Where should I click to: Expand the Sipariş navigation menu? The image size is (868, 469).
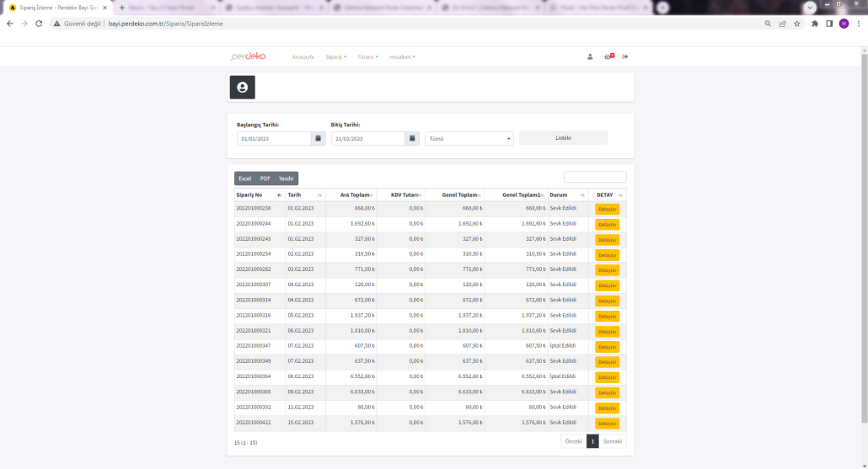[335, 56]
